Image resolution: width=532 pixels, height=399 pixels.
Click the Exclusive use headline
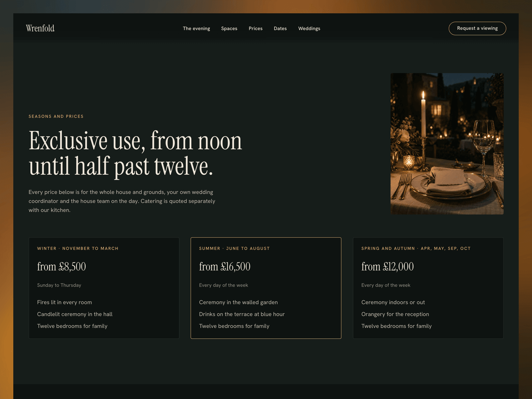(x=135, y=153)
